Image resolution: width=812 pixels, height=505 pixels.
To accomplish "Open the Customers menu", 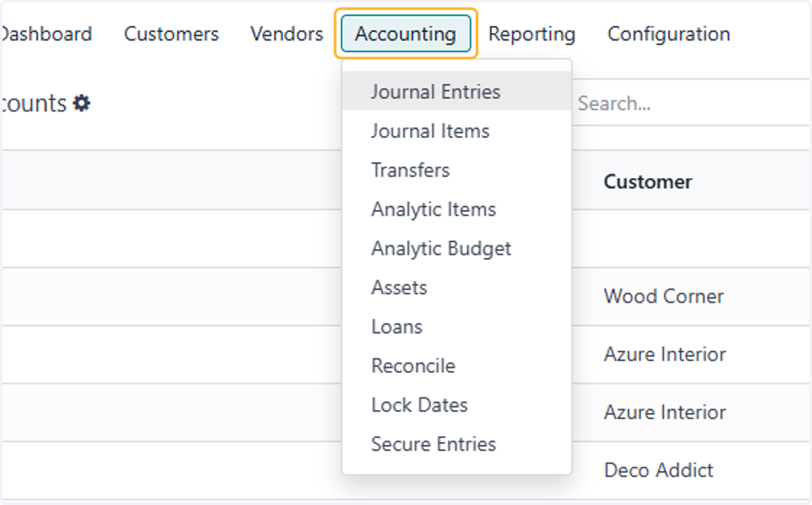I will click(x=171, y=34).
